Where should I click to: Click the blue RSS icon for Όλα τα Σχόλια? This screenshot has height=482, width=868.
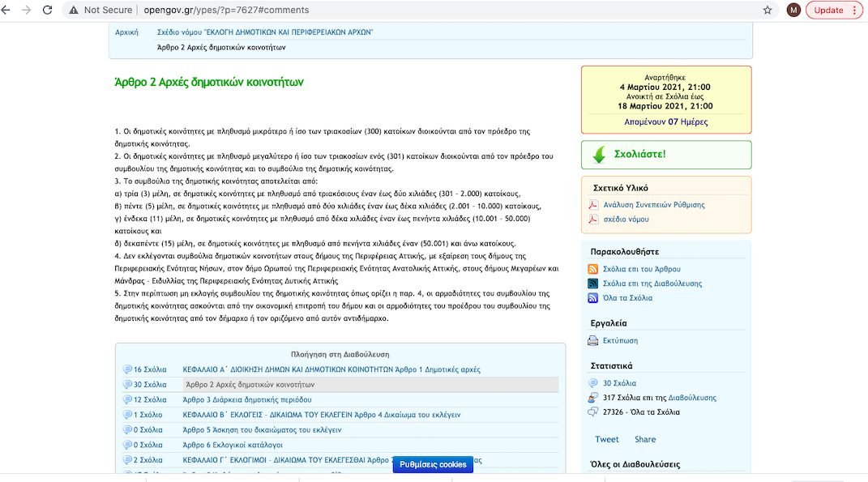point(593,298)
